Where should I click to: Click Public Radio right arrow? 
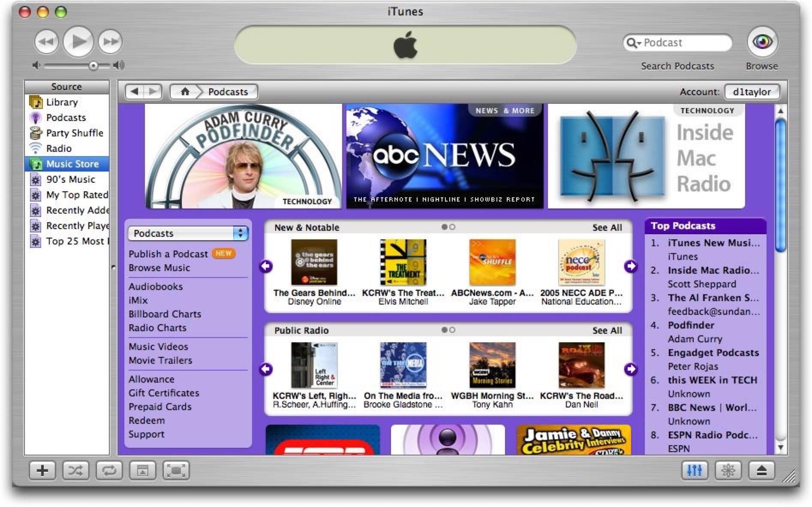[630, 369]
